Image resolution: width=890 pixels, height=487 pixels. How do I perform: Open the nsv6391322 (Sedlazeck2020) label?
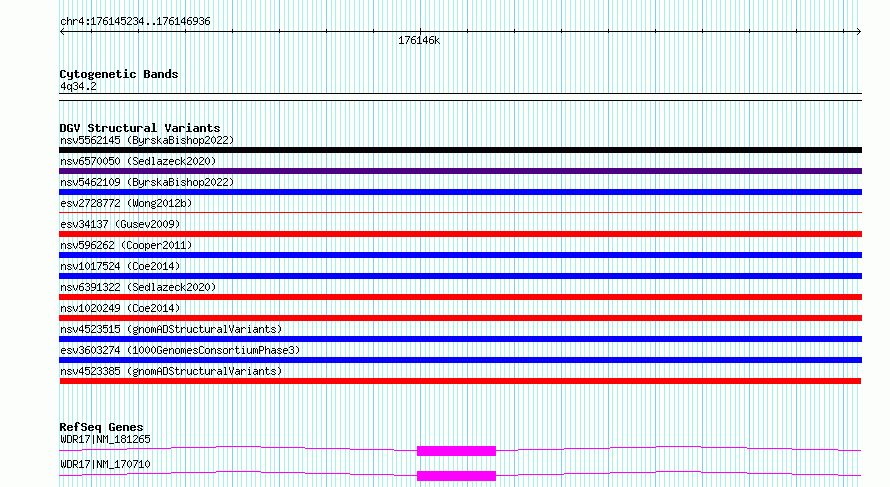point(138,287)
